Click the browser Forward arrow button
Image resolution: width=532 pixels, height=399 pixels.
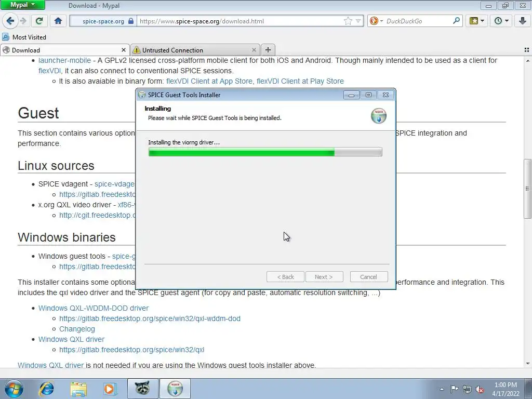point(23,21)
